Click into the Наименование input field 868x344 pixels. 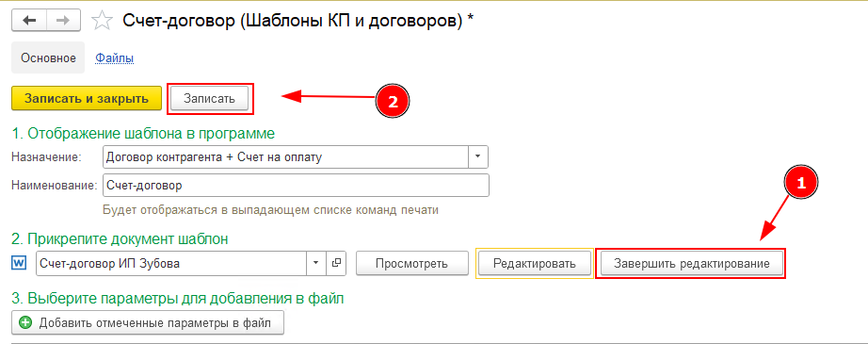pos(297,186)
